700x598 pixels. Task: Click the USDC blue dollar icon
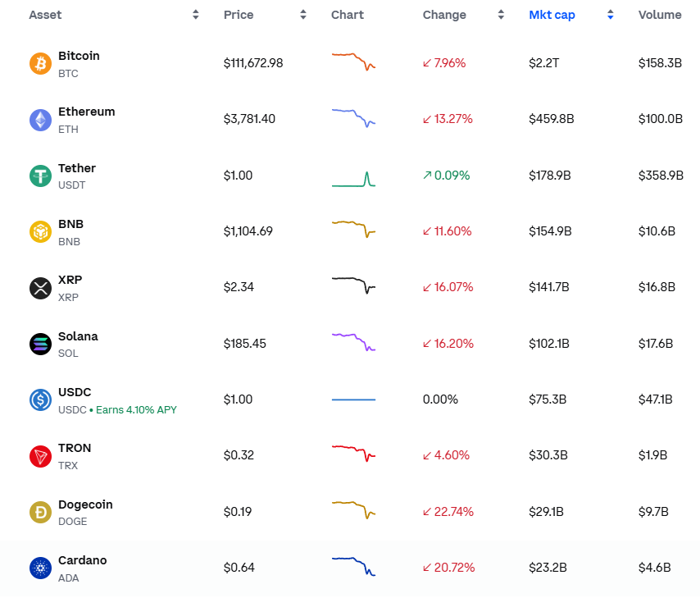pos(39,399)
